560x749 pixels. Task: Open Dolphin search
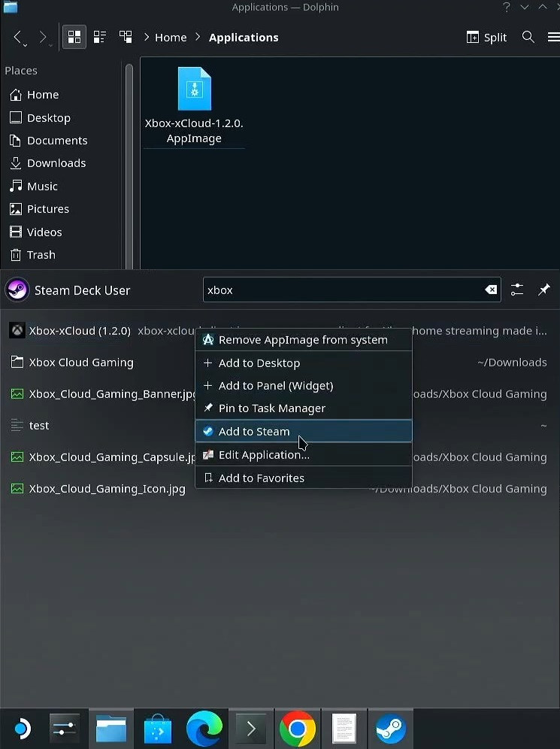coord(528,37)
